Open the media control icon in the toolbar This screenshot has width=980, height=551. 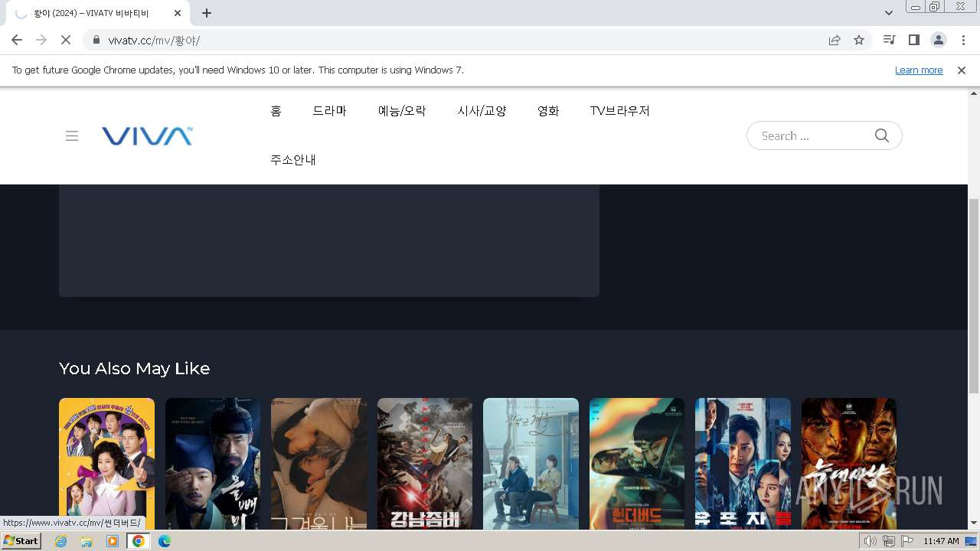coord(889,40)
